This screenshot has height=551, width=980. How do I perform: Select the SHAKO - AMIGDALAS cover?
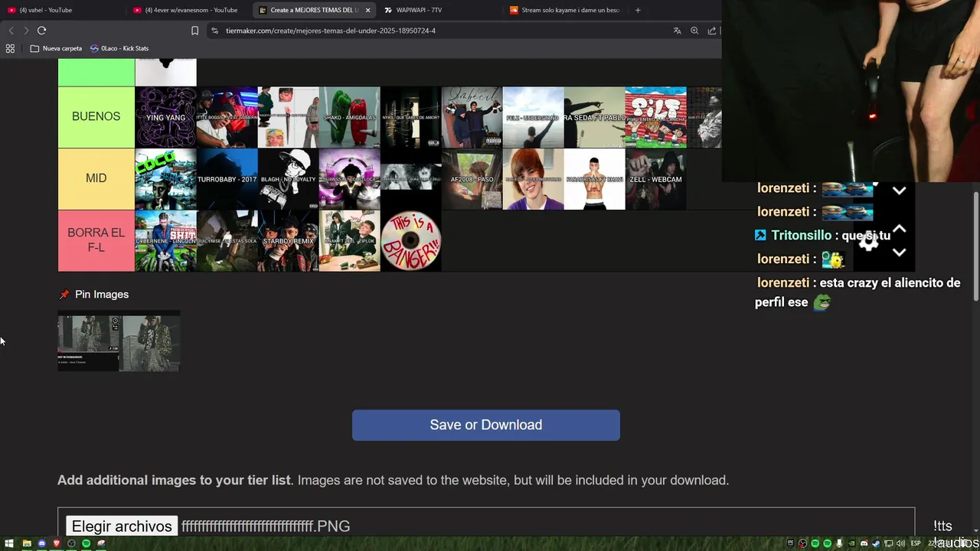pyautogui.click(x=349, y=117)
